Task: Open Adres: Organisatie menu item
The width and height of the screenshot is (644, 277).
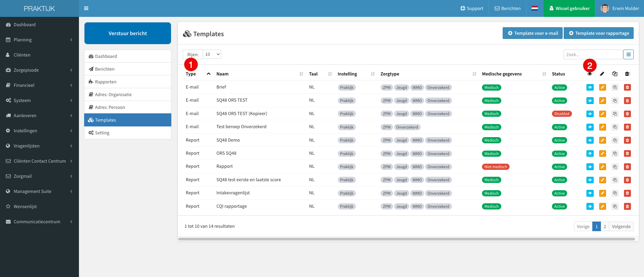Action: click(128, 94)
